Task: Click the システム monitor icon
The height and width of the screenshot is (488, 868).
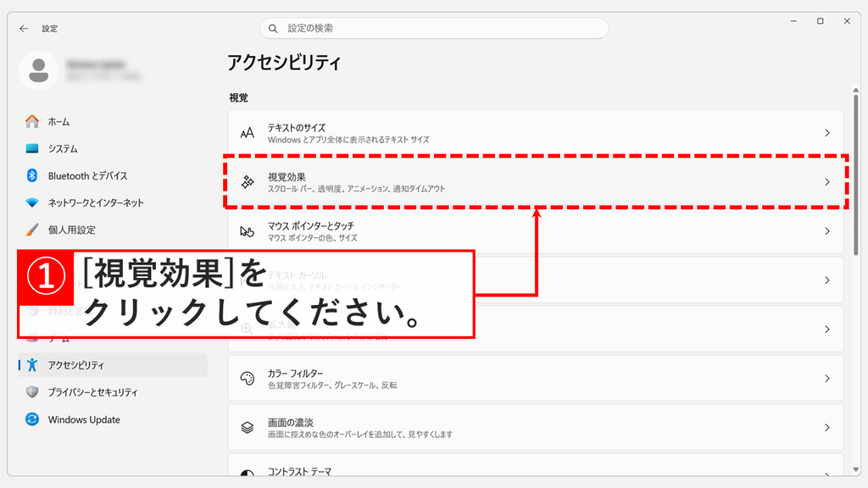Action: [32, 148]
